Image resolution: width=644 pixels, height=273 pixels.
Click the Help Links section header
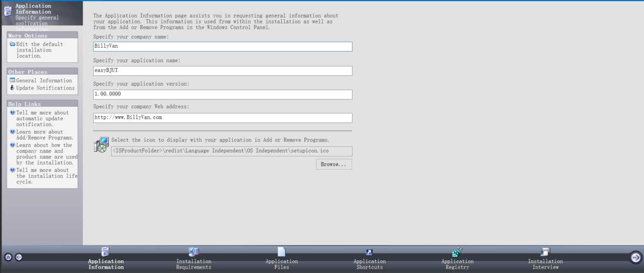click(x=42, y=104)
